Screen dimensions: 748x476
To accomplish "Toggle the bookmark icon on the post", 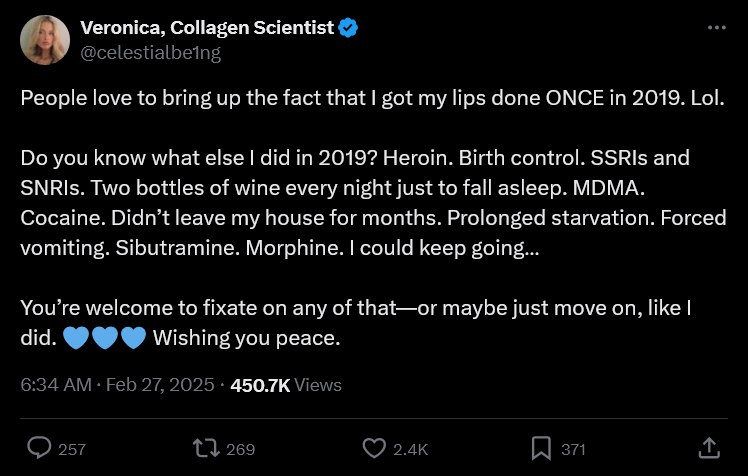I will 541,448.
